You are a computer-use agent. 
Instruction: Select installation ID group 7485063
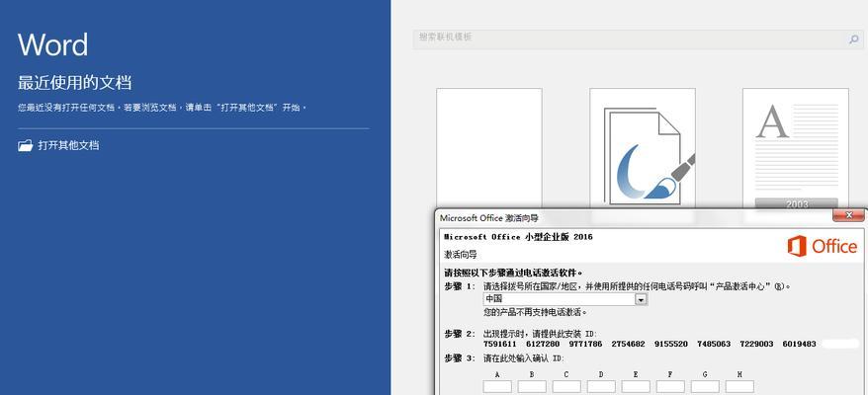click(x=714, y=344)
